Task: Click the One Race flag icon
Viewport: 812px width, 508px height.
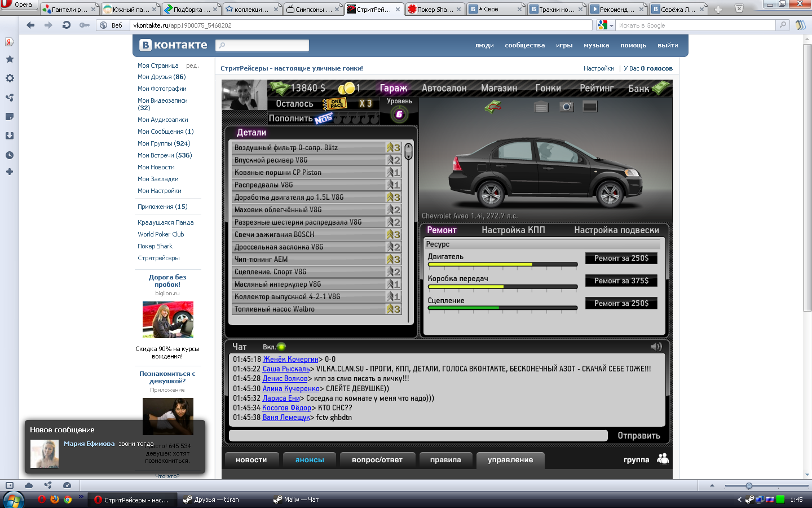Action: click(x=335, y=104)
